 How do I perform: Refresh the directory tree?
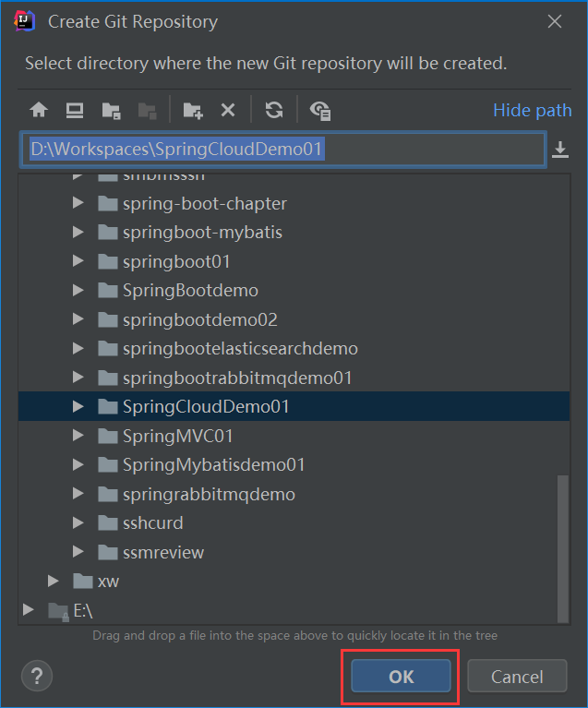coord(274,111)
